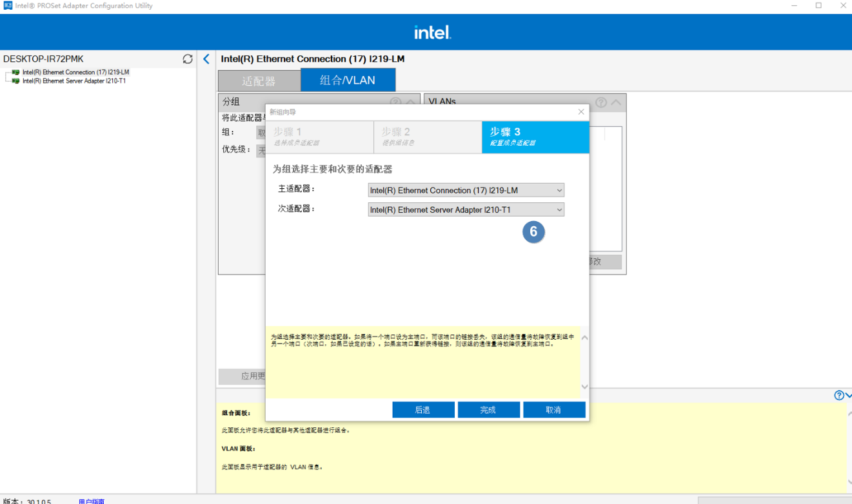Click bottom help panel scroll-down arrow

(848, 482)
